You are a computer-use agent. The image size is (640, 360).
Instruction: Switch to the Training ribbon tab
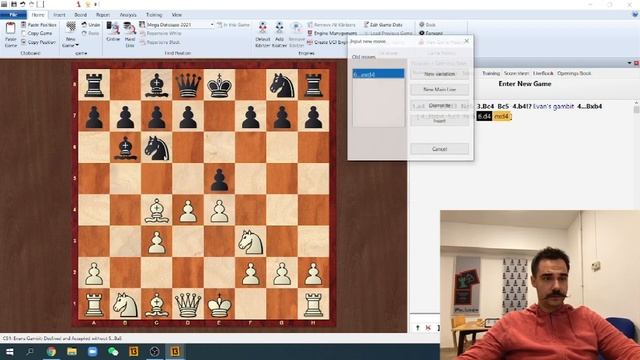tap(154, 15)
